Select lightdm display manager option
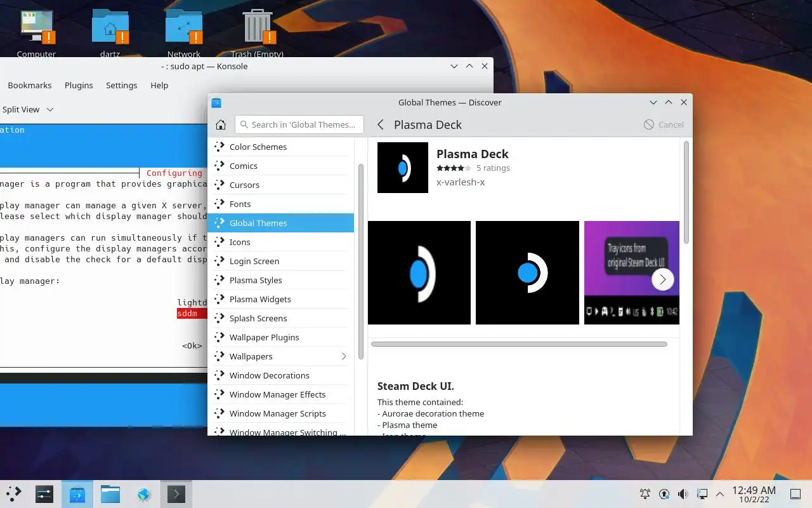 point(192,303)
